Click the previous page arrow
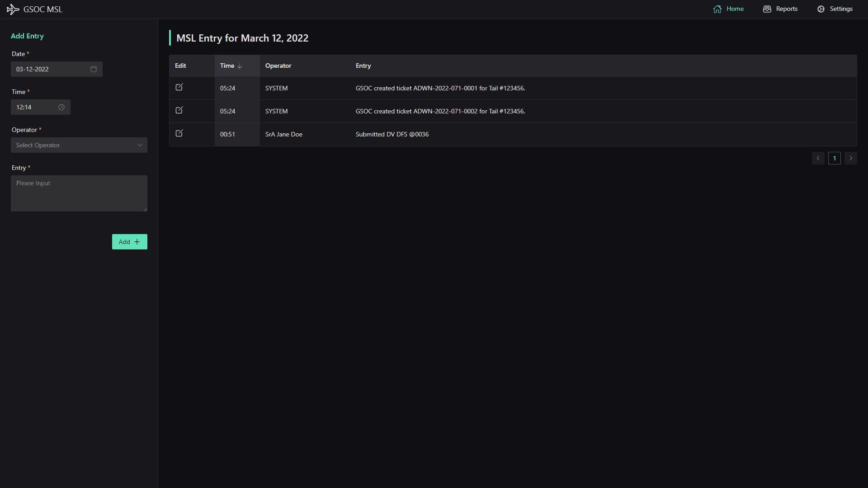The width and height of the screenshot is (868, 488). pyautogui.click(x=818, y=158)
